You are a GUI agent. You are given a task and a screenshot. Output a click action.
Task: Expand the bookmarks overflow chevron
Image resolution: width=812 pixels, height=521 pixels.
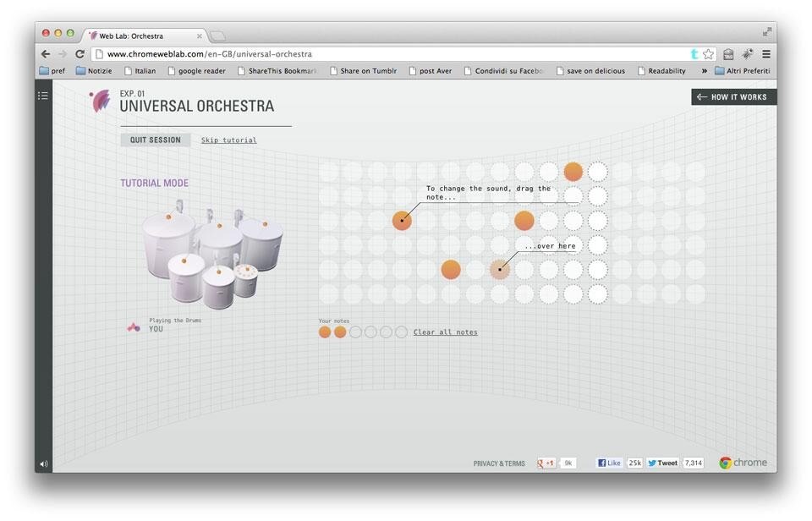[704, 71]
